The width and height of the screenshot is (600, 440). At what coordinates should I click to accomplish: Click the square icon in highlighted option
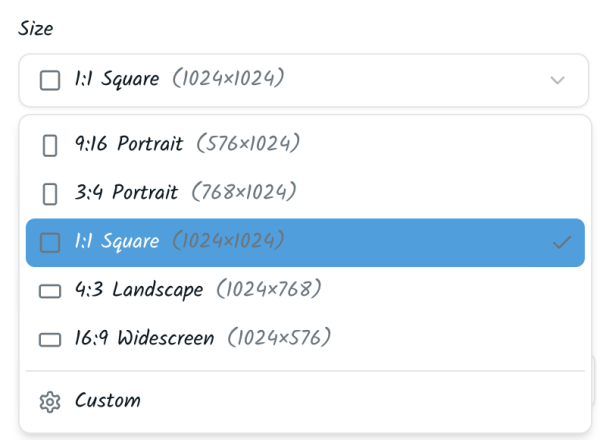pyautogui.click(x=49, y=242)
